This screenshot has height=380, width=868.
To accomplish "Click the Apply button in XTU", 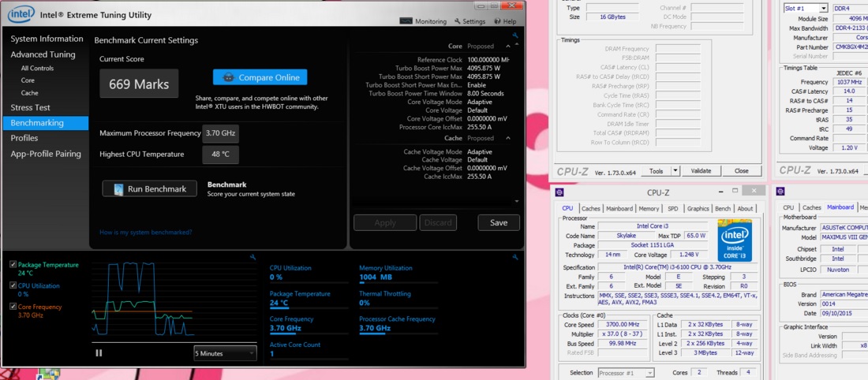I will coord(385,222).
